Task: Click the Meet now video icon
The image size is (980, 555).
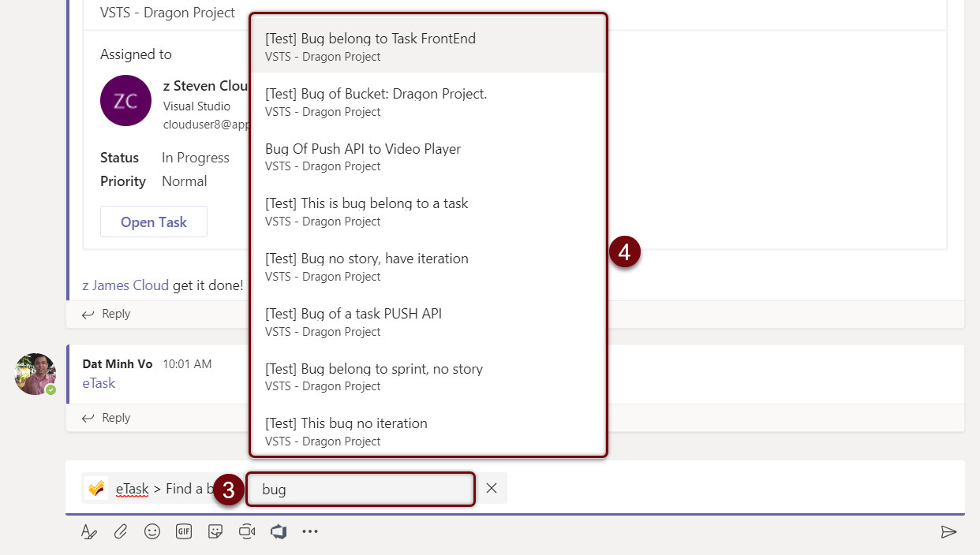Action: tap(247, 532)
